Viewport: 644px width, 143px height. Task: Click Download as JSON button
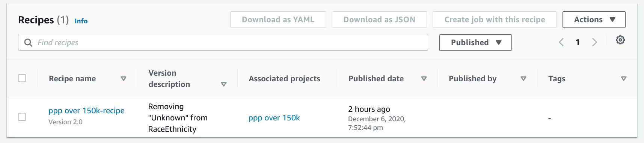(379, 20)
